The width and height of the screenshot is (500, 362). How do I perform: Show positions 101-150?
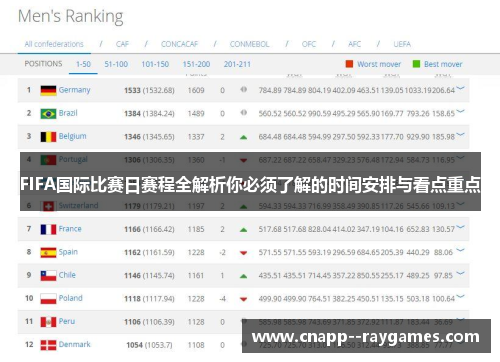point(155,64)
